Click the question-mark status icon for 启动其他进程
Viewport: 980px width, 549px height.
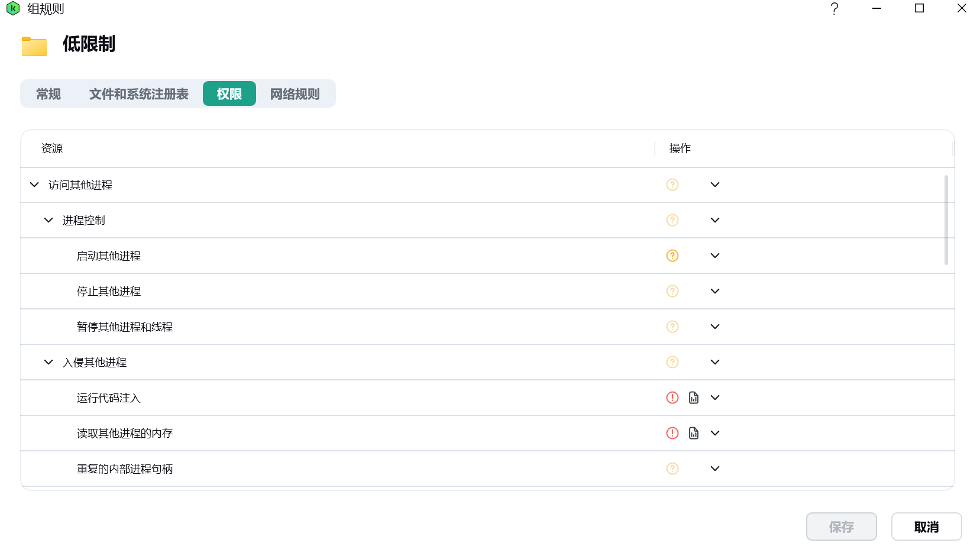tap(672, 256)
